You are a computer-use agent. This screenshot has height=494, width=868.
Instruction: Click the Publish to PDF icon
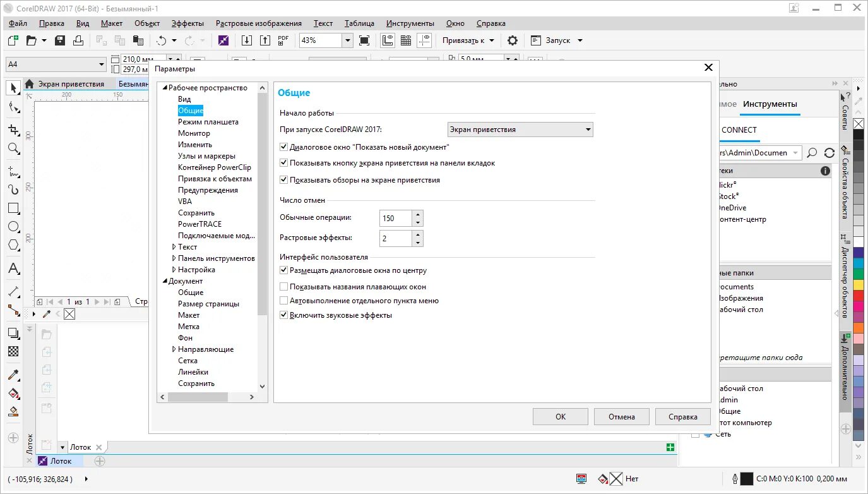coord(283,40)
